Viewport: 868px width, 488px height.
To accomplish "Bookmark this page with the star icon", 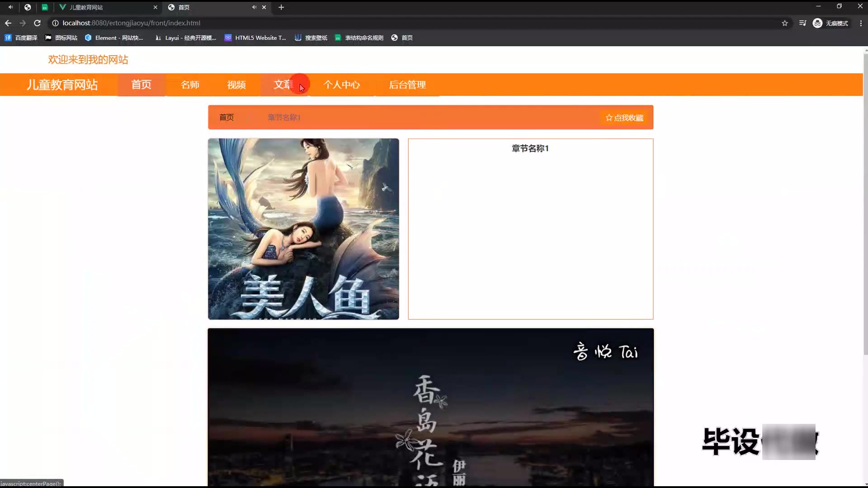I will point(785,23).
